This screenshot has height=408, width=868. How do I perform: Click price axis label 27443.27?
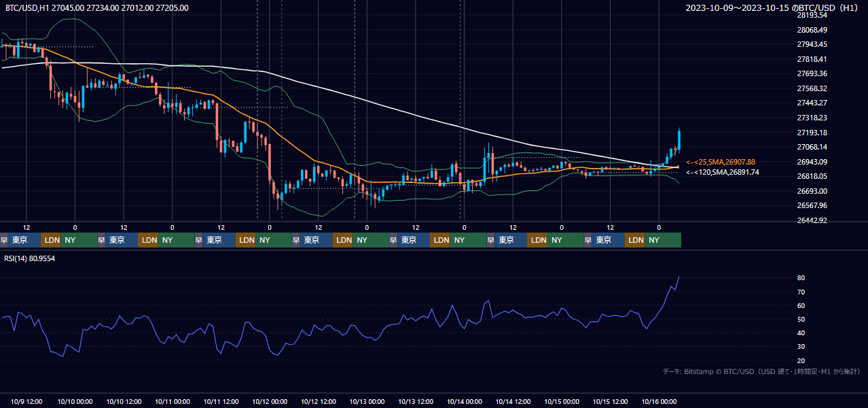pyautogui.click(x=812, y=103)
